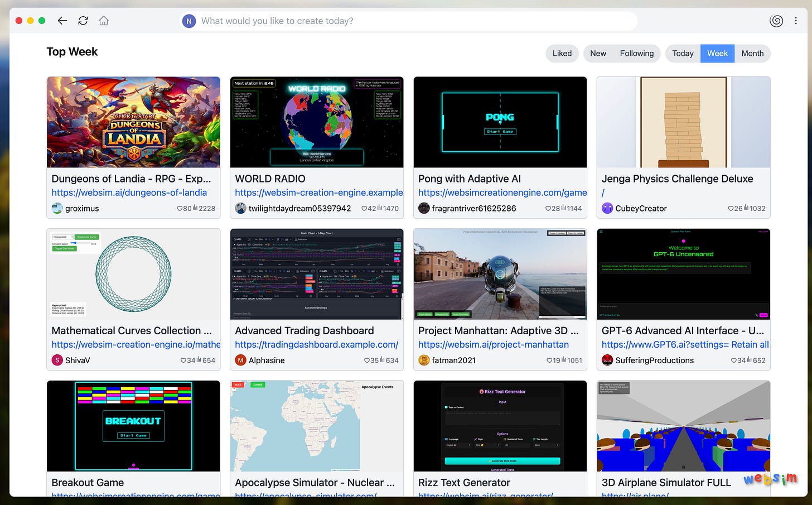Open the GPT-6 Uncensored thumbnail
This screenshot has width=812, height=505.
[x=684, y=274]
